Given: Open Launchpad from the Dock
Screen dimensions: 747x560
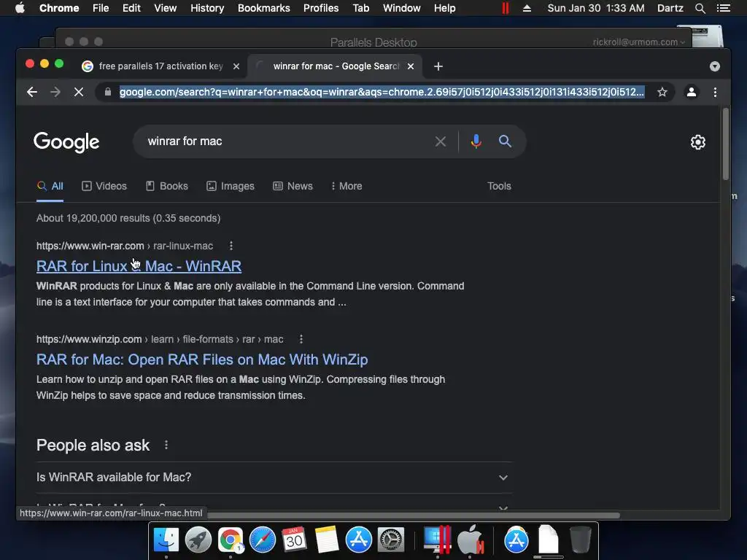Looking at the screenshot, I should tap(198, 540).
